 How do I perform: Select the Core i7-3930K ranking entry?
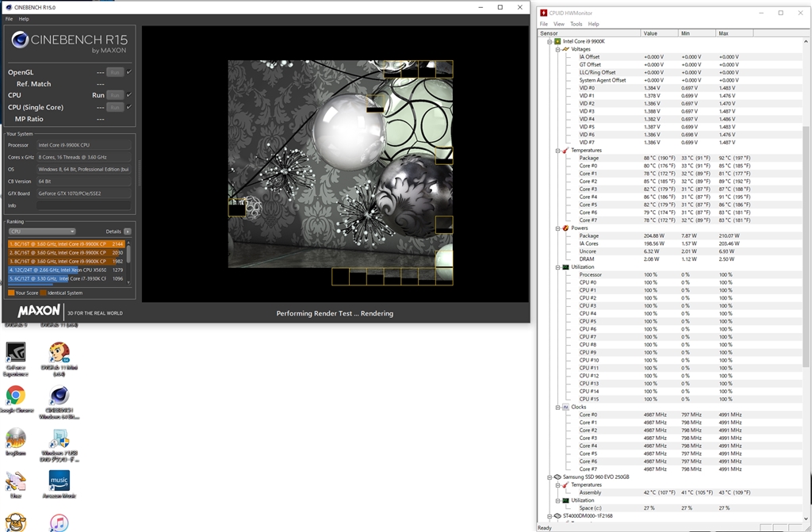pos(67,279)
